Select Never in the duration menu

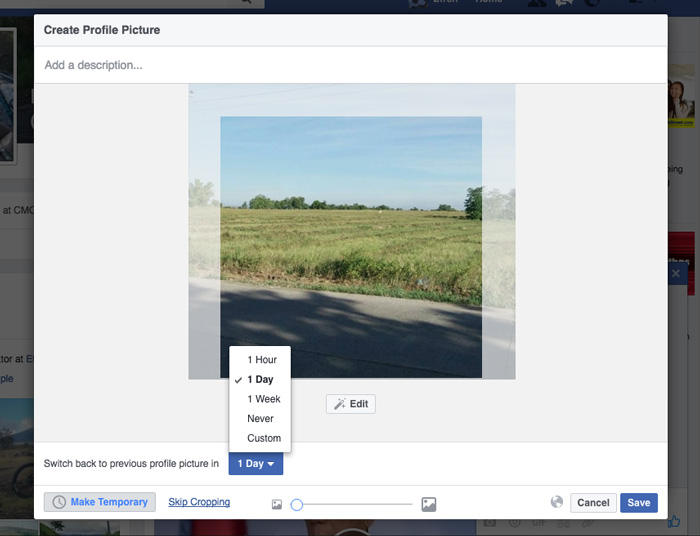point(260,419)
